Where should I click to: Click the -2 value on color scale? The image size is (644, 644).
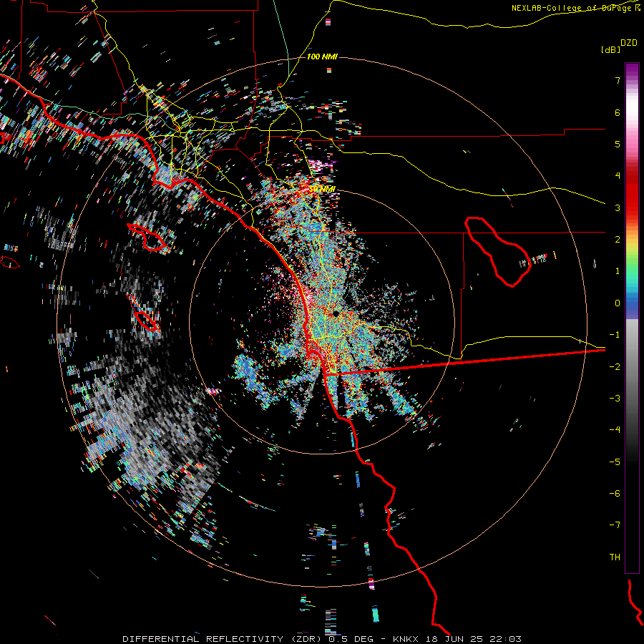(615, 367)
